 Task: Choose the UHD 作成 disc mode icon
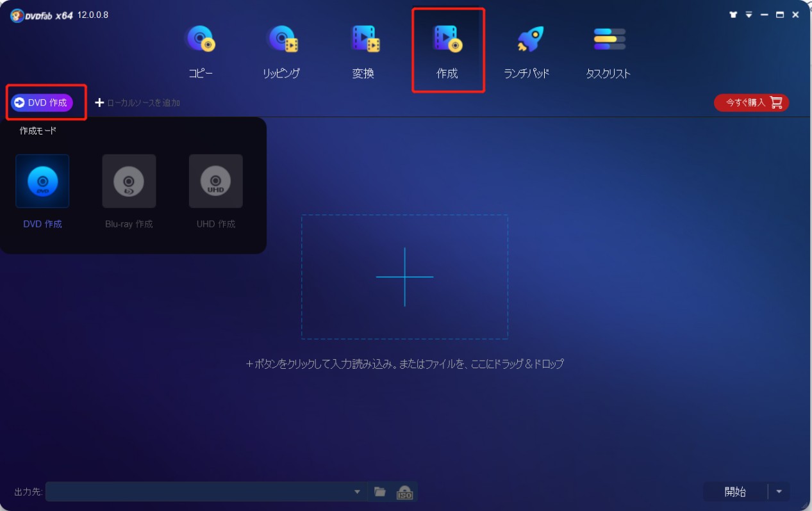(215, 181)
